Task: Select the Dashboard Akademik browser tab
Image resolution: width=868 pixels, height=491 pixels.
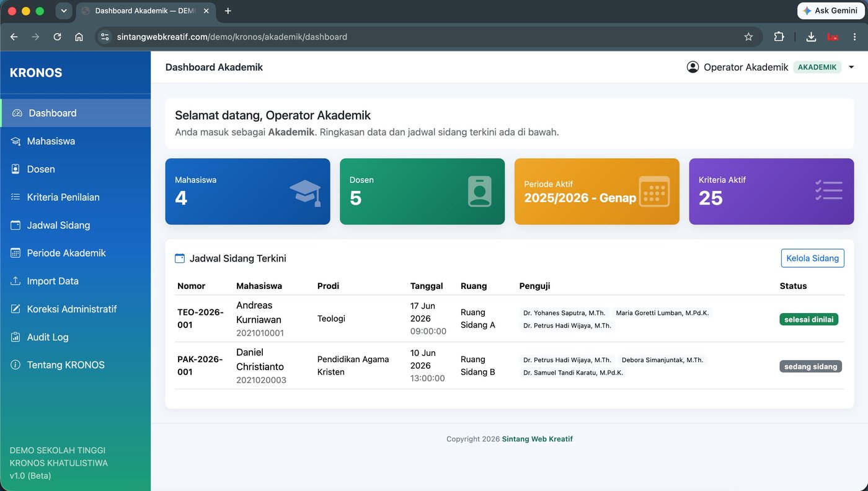Action: click(x=146, y=11)
